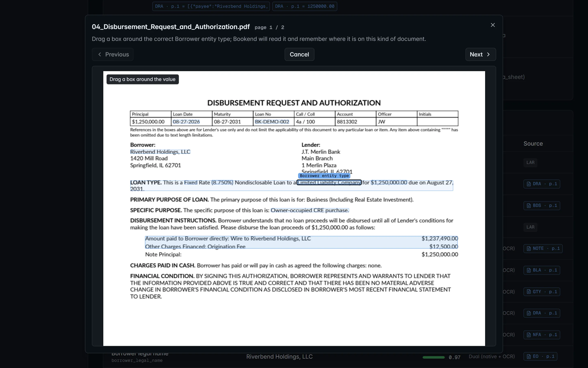The width and height of the screenshot is (588, 368).
Task: Open the BDS p.1 source chip
Action: tap(542, 206)
